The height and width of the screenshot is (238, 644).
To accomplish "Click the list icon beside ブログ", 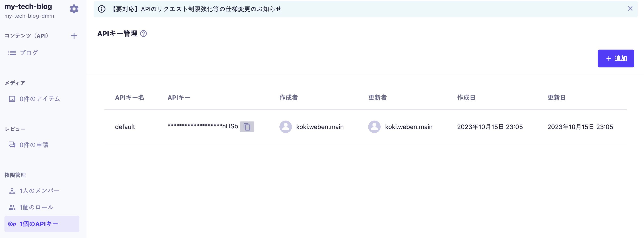I will point(12,53).
